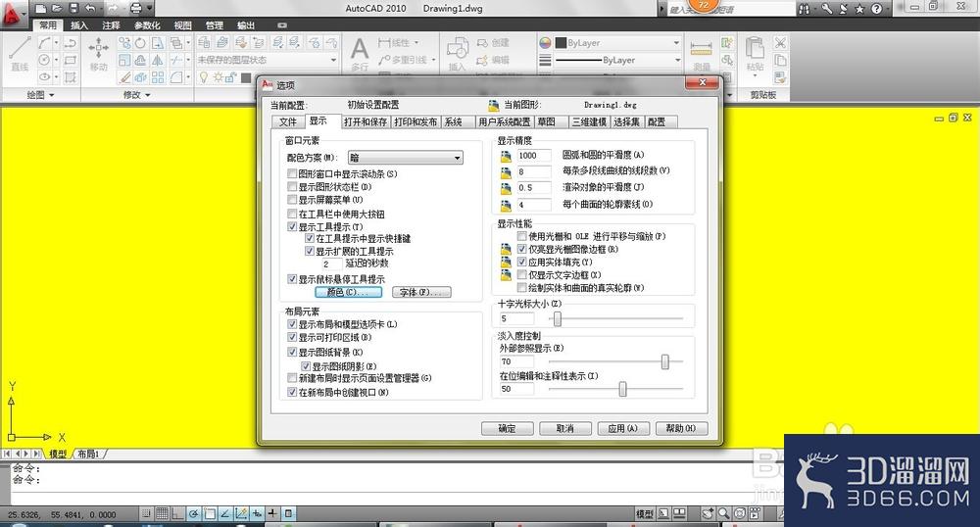Image resolution: width=980 pixels, height=527 pixels.
Task: Toggle object snap in status bar
Action: click(210, 514)
